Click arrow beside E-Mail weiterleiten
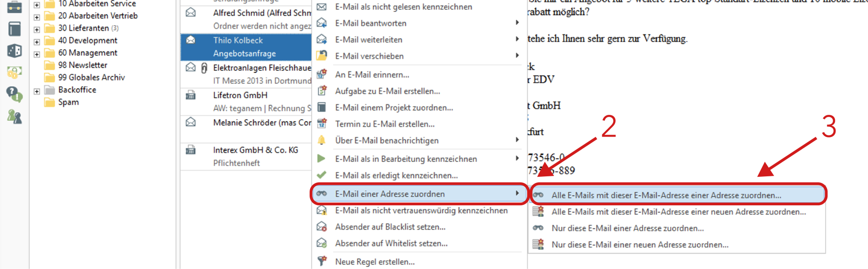The width and height of the screenshot is (868, 269). [x=517, y=39]
